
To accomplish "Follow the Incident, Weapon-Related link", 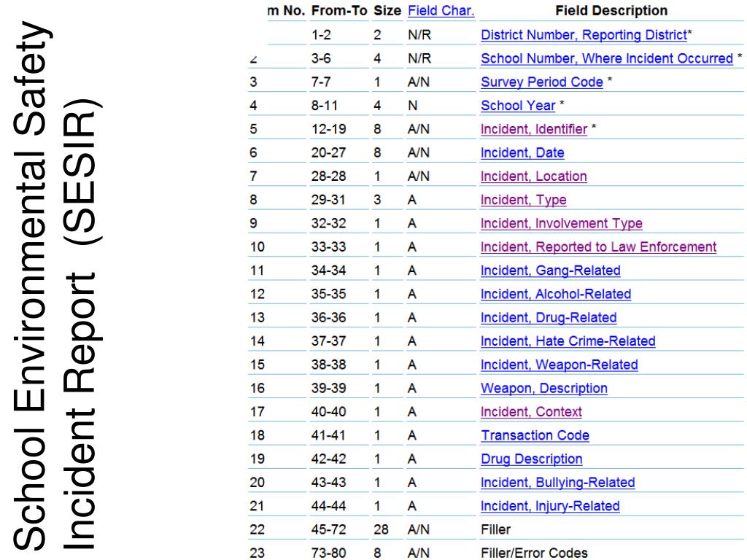I will (559, 365).
